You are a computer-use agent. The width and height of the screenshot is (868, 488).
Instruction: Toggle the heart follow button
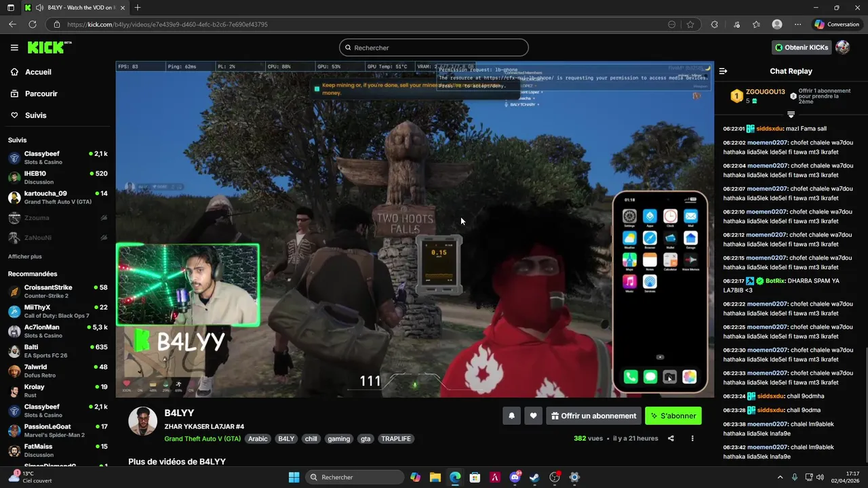[x=534, y=416]
